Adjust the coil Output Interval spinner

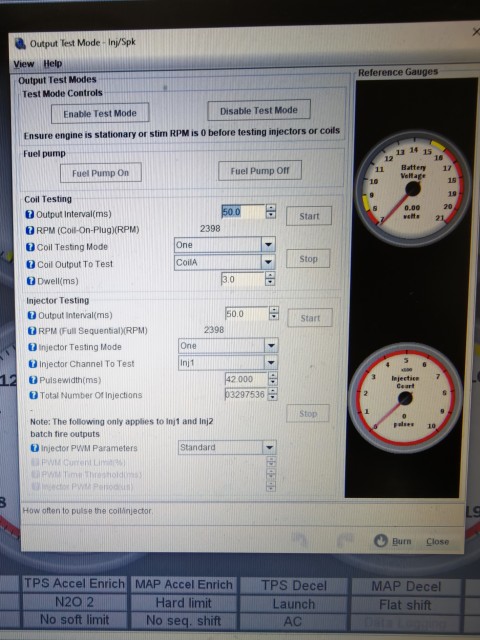(271, 211)
